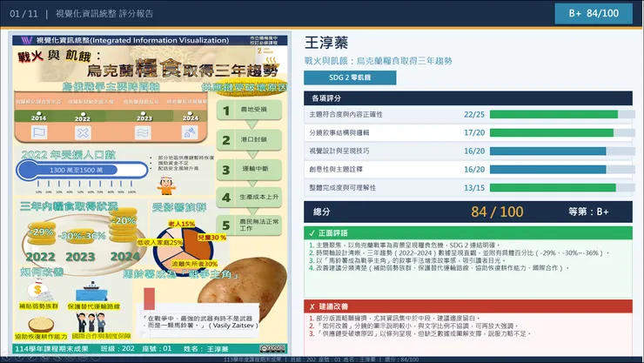Click the 等第：B+ label
The height and width of the screenshot is (363, 644).
pos(588,212)
